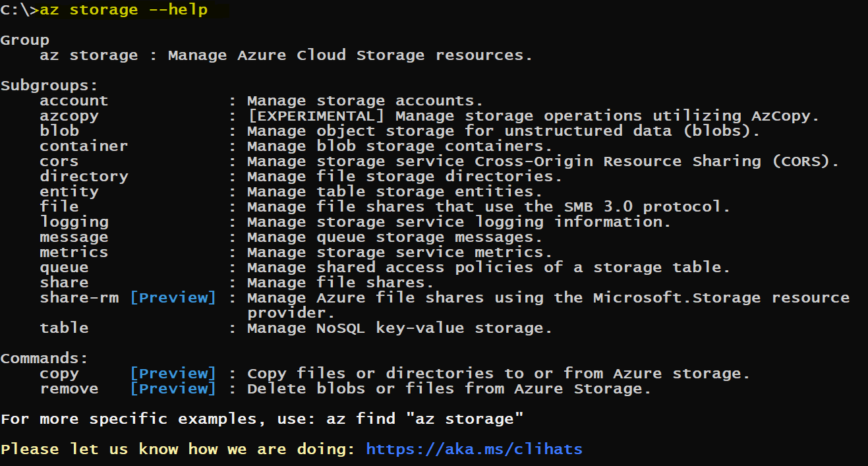The height and width of the screenshot is (466, 868).
Task: Click the entity subgroup entry
Action: (69, 191)
